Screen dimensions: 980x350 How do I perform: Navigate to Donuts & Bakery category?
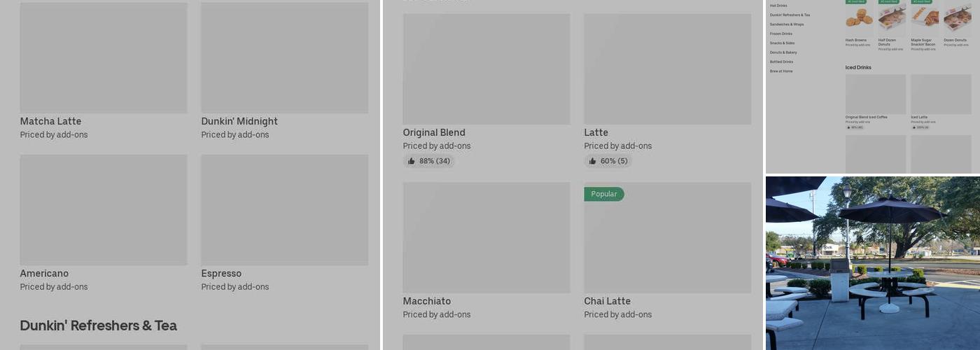(x=783, y=52)
